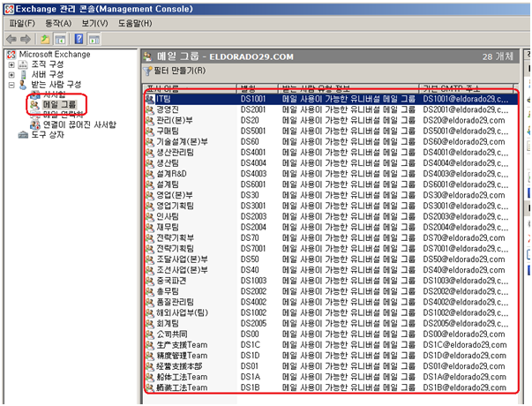Click the 연결이 끊어진 사서함 icon
Viewport: 532px width, 406px height.
[x=35, y=125]
